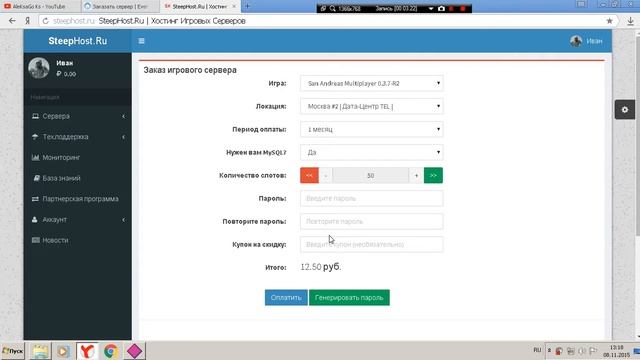Click the Аккаунт person icon

click(x=35, y=220)
